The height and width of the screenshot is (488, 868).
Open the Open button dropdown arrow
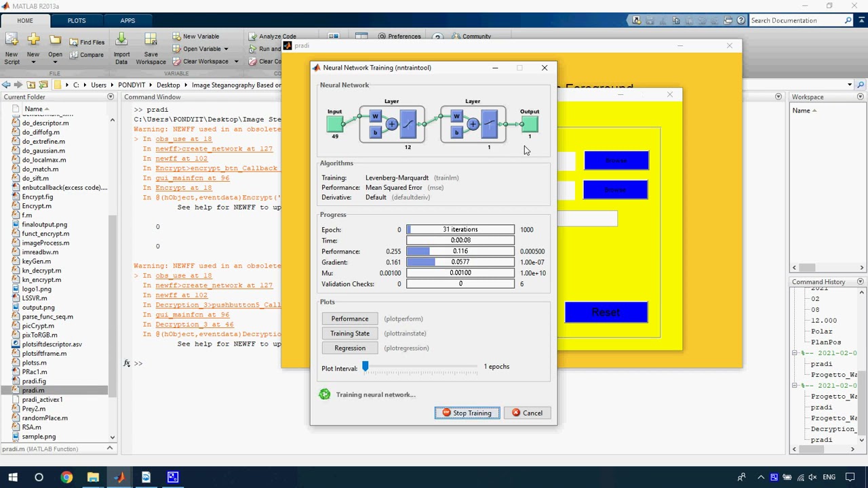[55, 62]
